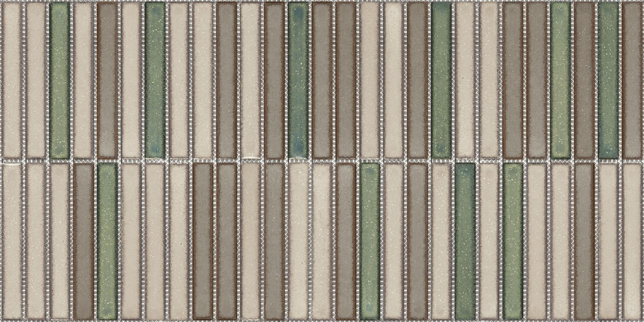Image resolution: width=644 pixels, height=322 pixels.
Task: Select the leftmost taupe tile in bottom row
Action: coord(83,241)
